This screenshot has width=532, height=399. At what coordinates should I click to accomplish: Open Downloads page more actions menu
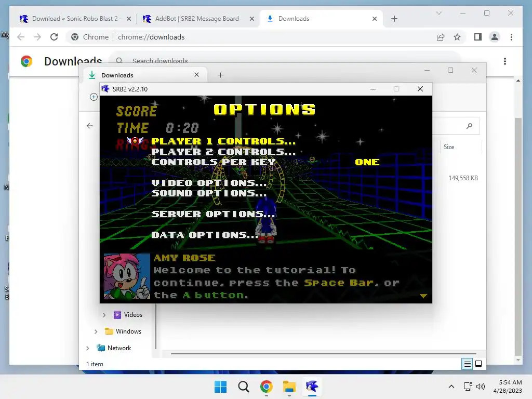click(x=505, y=61)
